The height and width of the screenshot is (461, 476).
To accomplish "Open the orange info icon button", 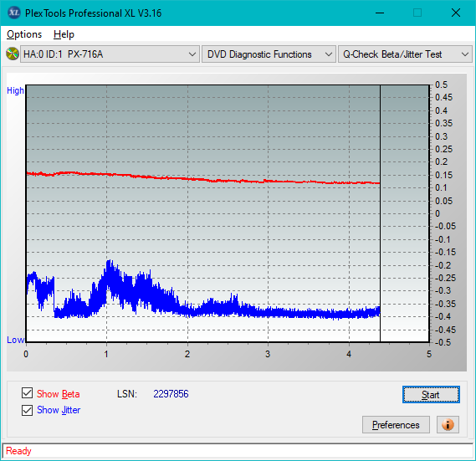I will tap(448, 424).
